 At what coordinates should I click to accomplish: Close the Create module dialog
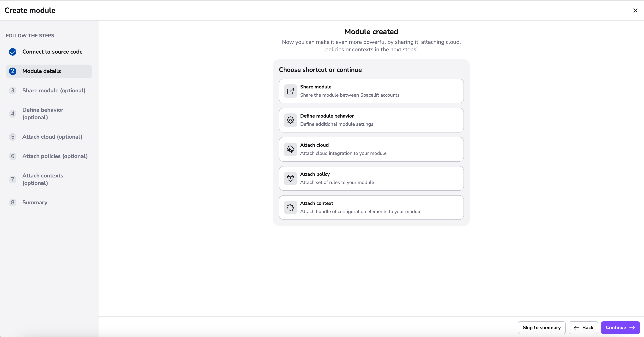635,10
